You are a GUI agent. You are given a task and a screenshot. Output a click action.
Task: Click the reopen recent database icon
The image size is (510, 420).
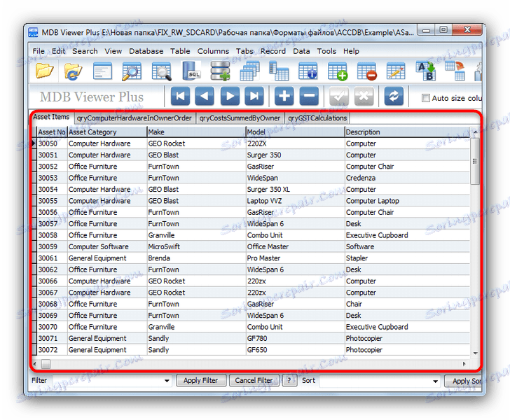coord(73,71)
